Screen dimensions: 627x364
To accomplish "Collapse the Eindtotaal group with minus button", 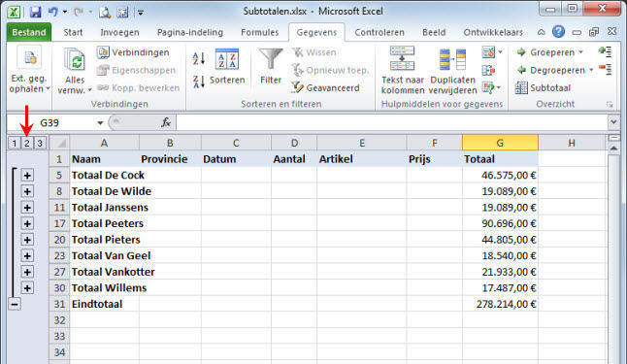I will [15, 305].
